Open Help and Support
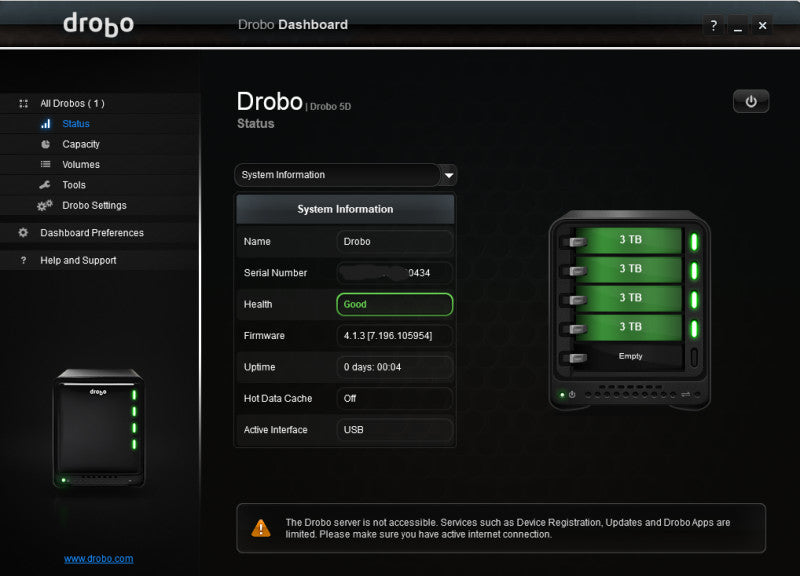The width and height of the screenshot is (800, 576). [x=78, y=260]
